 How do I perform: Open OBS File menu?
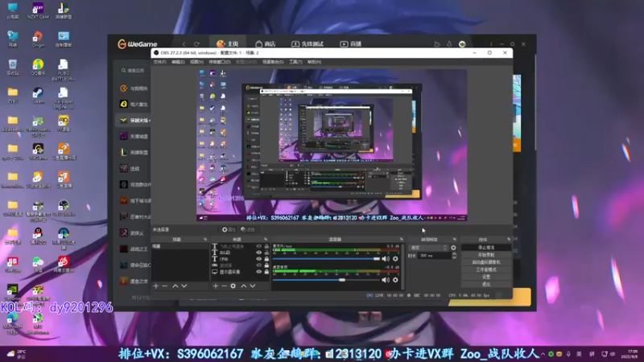click(x=159, y=62)
